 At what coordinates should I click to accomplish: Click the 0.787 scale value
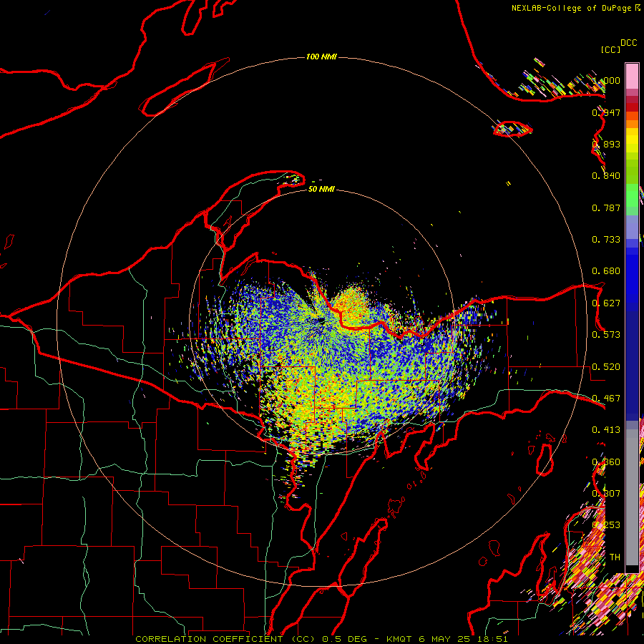point(606,208)
